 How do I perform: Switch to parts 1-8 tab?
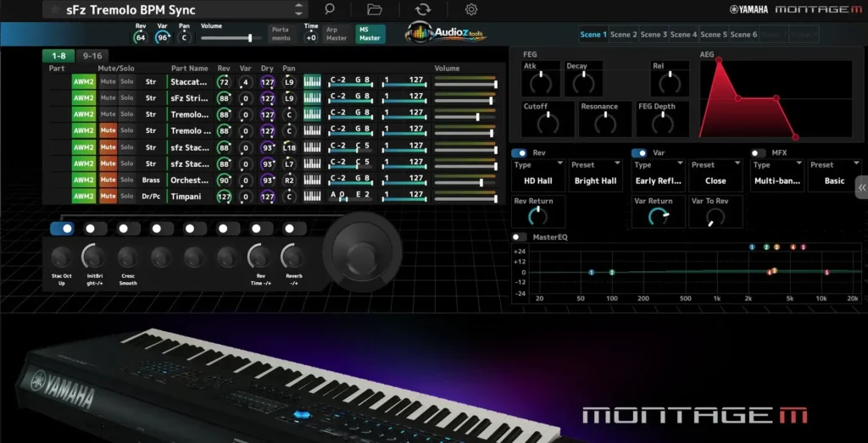click(58, 56)
